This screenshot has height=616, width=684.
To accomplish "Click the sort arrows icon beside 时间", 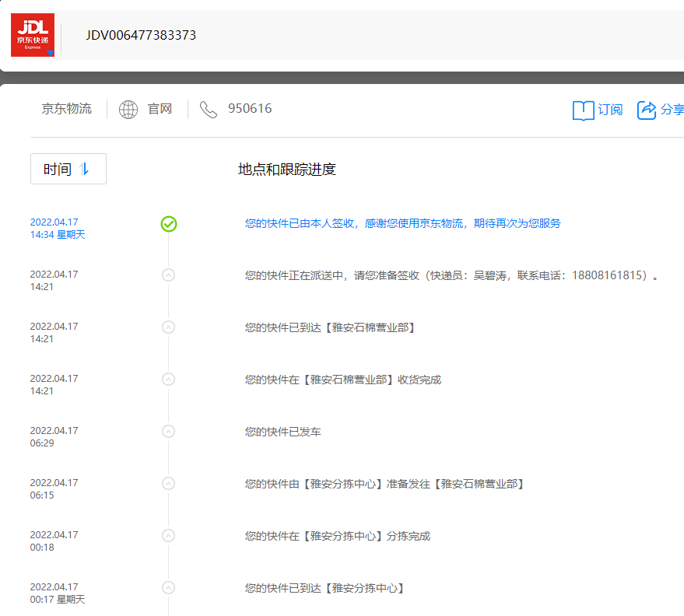I will coord(84,169).
